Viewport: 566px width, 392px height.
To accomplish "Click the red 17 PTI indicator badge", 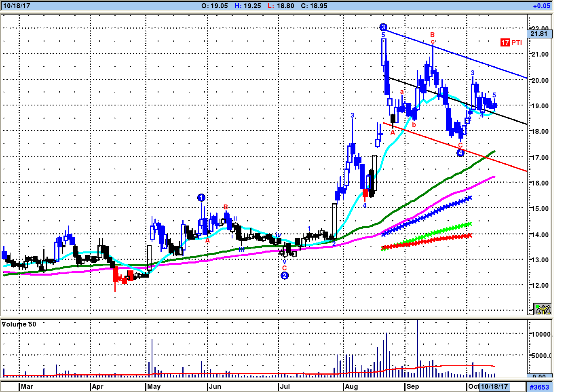I will point(511,42).
